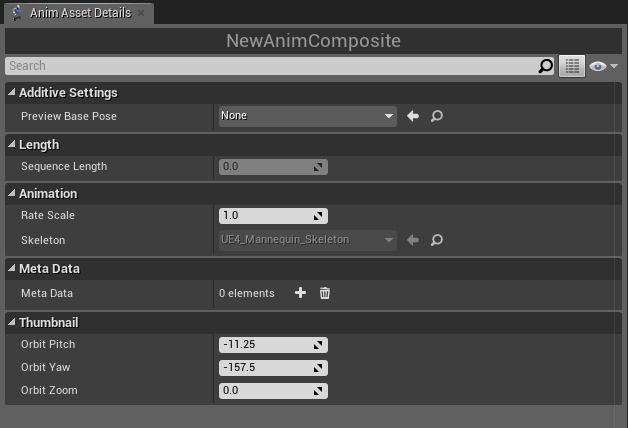
Task: Click the Sequence Length value field
Action: [273, 167]
